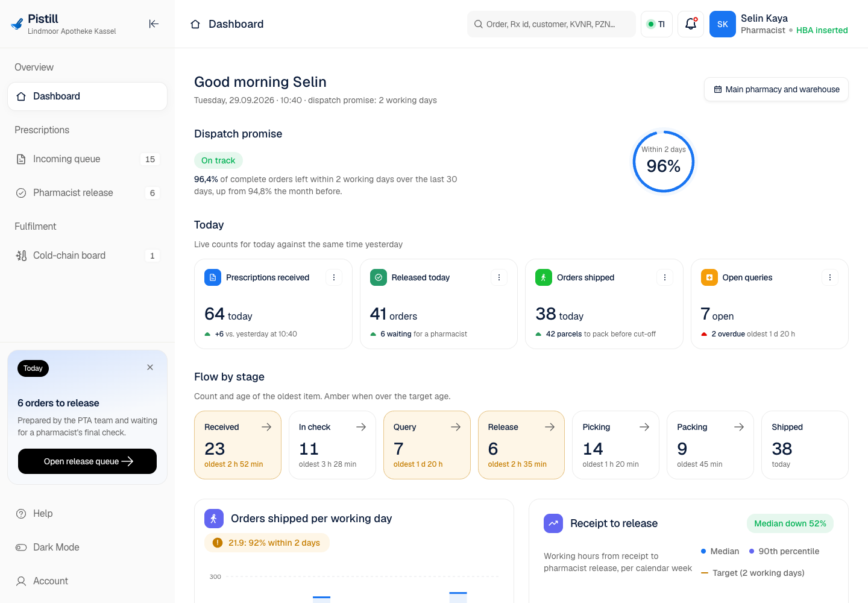
Task: Open the Release stage card
Action: pos(521,445)
